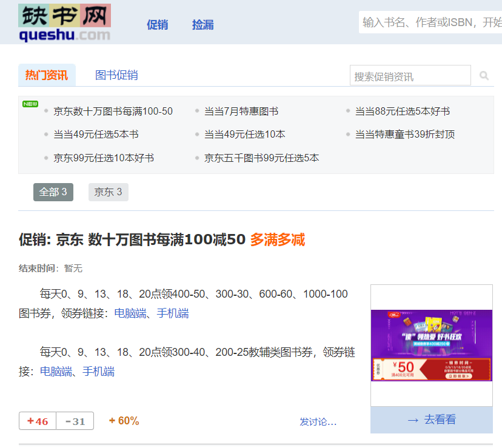Select the 热门资讯 tab
The height and width of the screenshot is (448, 502).
[x=47, y=75]
